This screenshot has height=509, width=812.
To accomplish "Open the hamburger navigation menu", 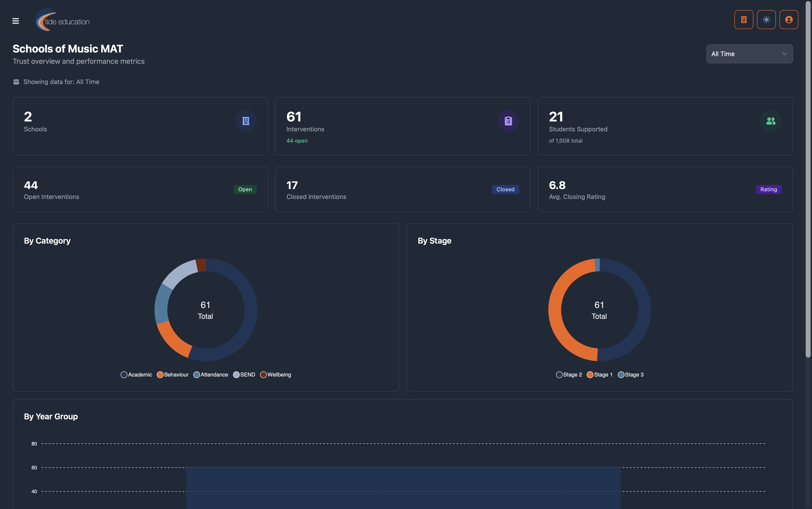I will (16, 21).
